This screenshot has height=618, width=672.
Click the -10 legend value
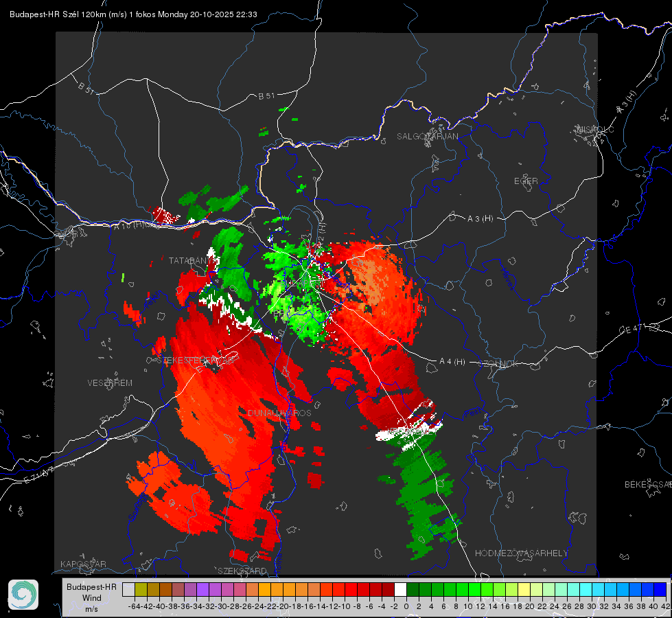pyautogui.click(x=345, y=606)
